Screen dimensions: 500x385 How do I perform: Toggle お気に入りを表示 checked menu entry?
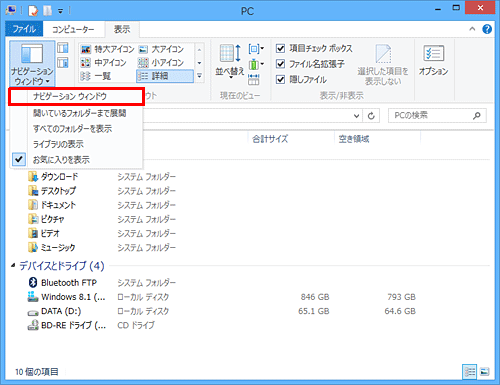(x=77, y=160)
